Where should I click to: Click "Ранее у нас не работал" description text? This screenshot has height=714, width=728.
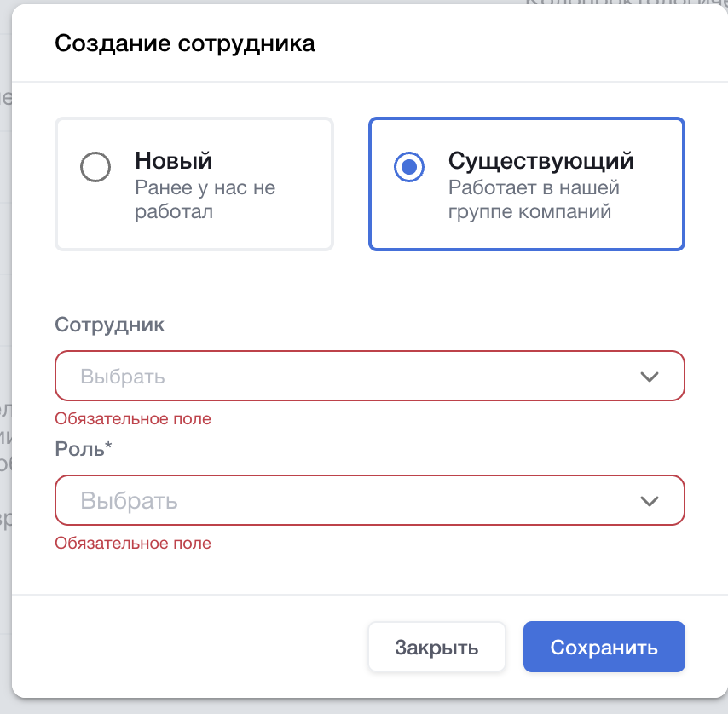[x=205, y=199]
